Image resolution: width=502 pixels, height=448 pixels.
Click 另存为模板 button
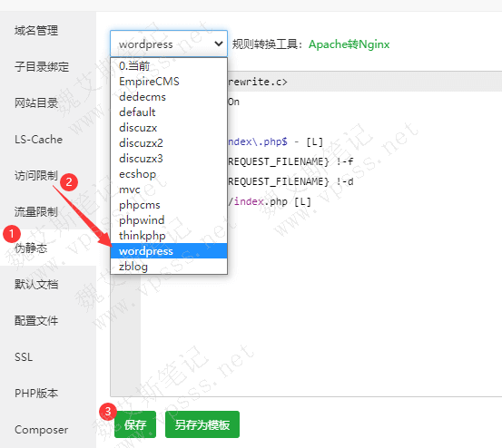[202, 424]
